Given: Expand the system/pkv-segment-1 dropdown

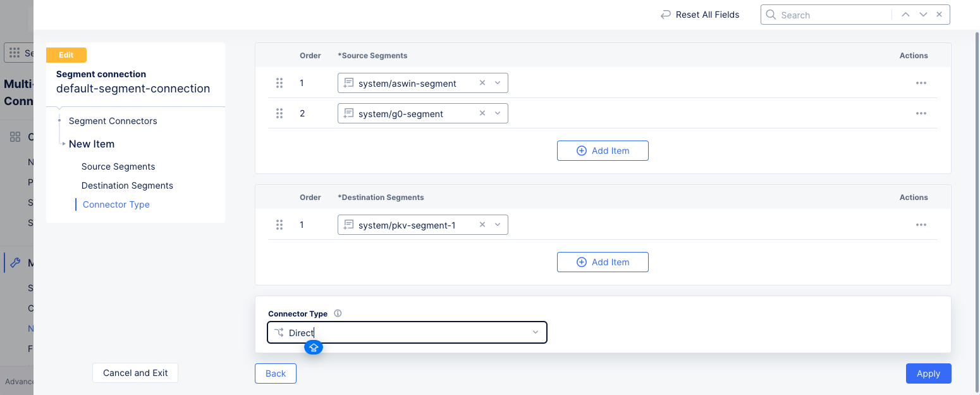Looking at the screenshot, I should [x=498, y=225].
